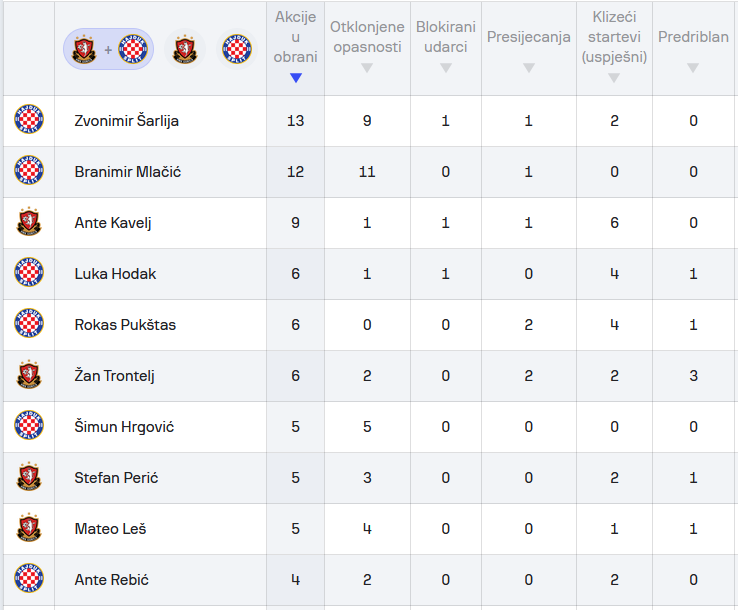
Task: Click Hajduk crest beside Luka Hodak
Action: click(29, 274)
